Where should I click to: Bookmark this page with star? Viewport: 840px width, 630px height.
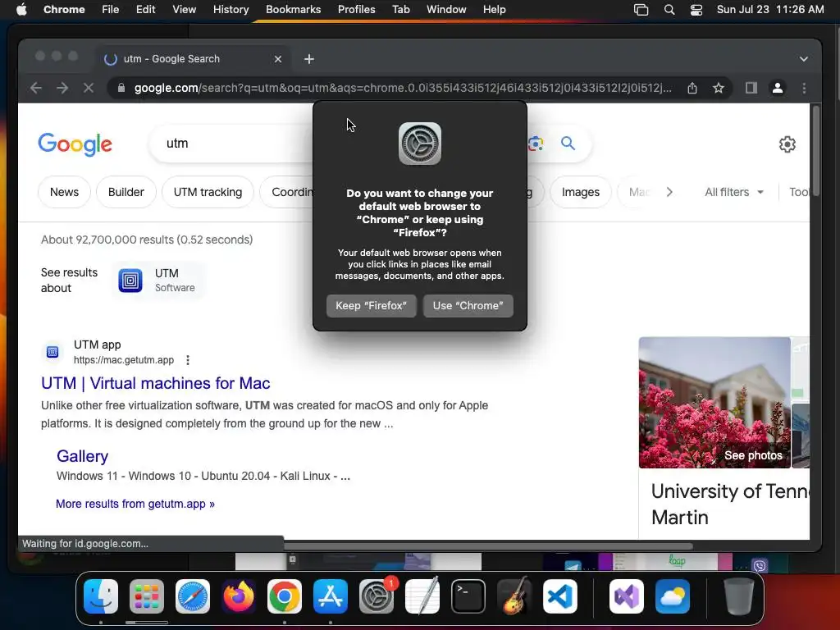click(x=719, y=88)
